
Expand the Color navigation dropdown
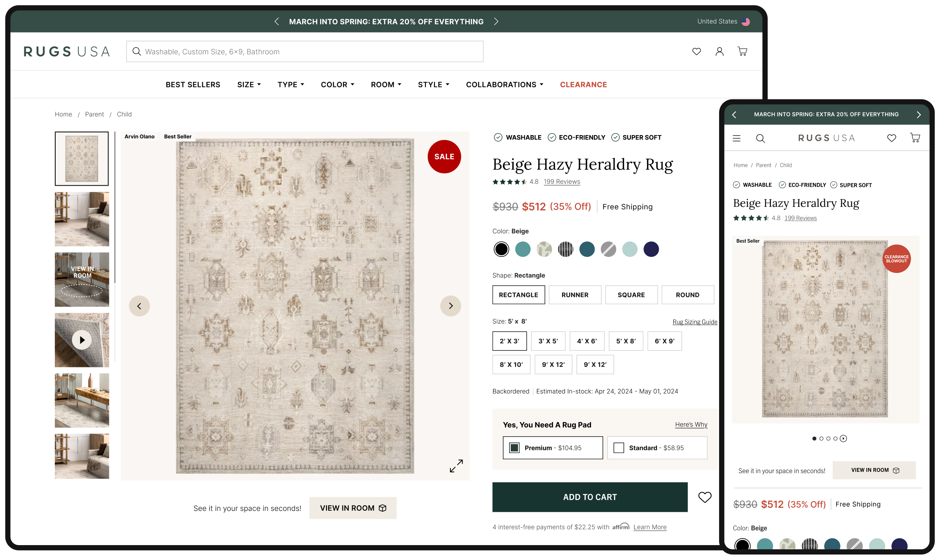(x=338, y=85)
